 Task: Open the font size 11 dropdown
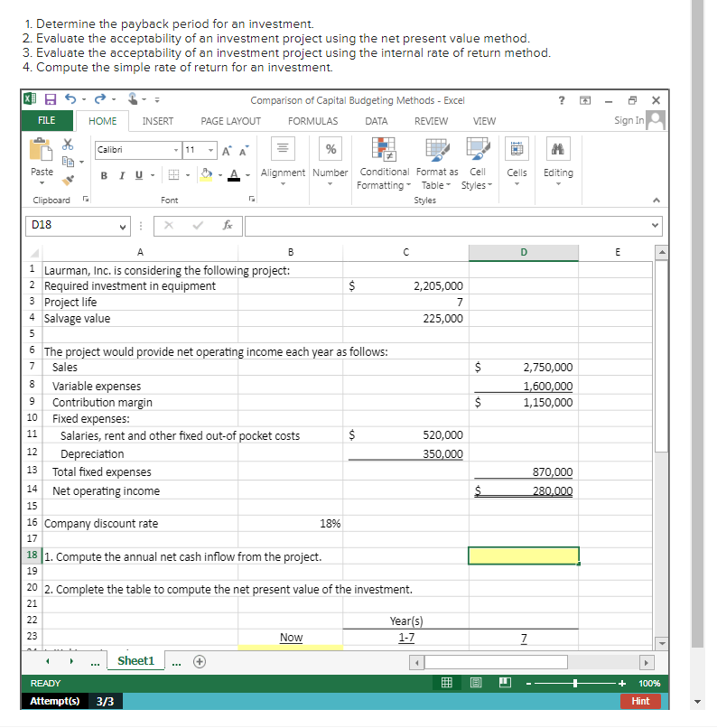210,150
